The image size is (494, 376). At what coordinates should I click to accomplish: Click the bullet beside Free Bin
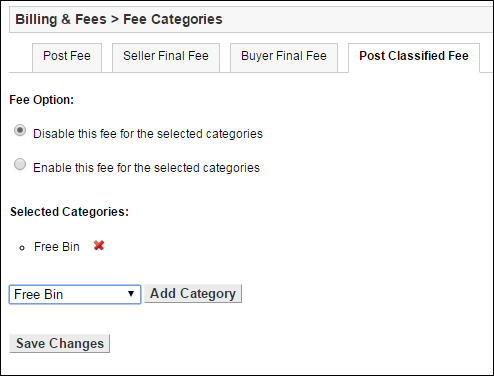pos(22,248)
